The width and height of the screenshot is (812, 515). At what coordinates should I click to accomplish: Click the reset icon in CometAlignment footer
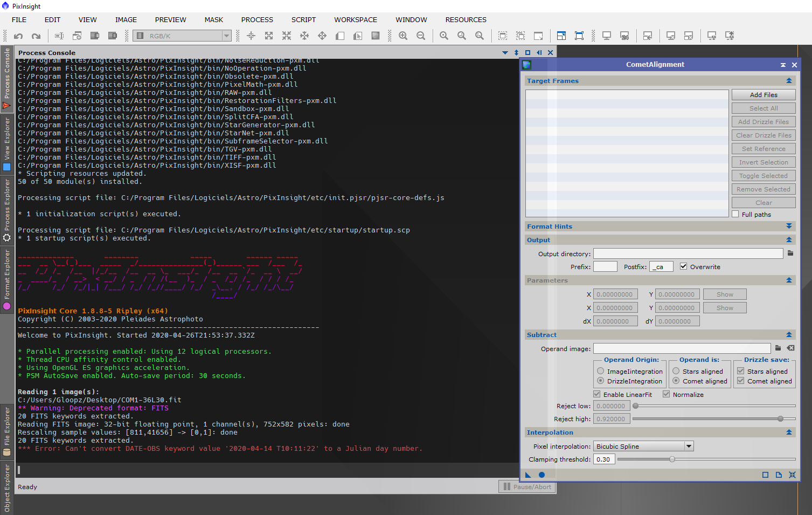pos(792,475)
